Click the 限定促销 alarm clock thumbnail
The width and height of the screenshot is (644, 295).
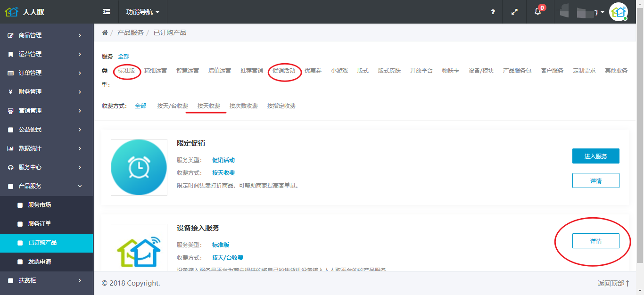[139, 167]
